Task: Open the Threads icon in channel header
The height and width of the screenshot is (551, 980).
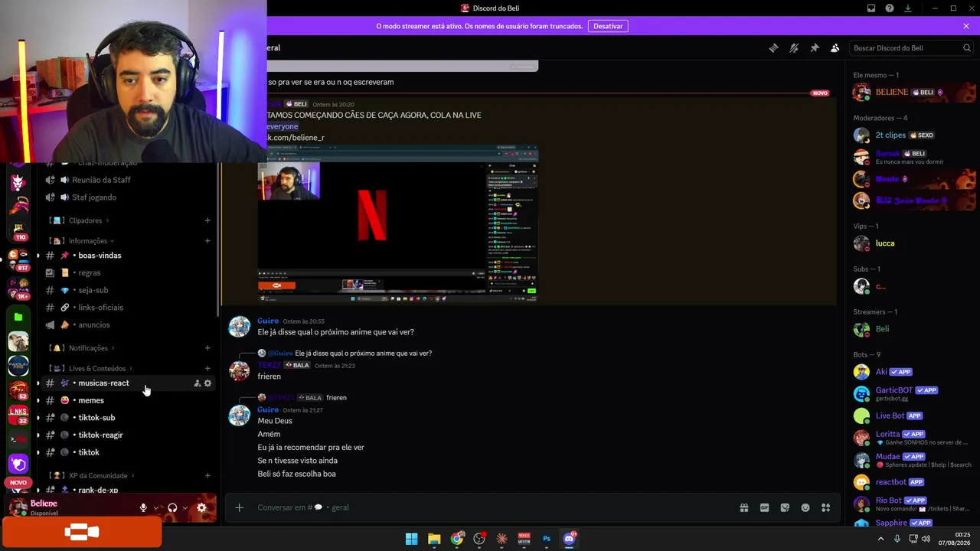Action: click(773, 47)
